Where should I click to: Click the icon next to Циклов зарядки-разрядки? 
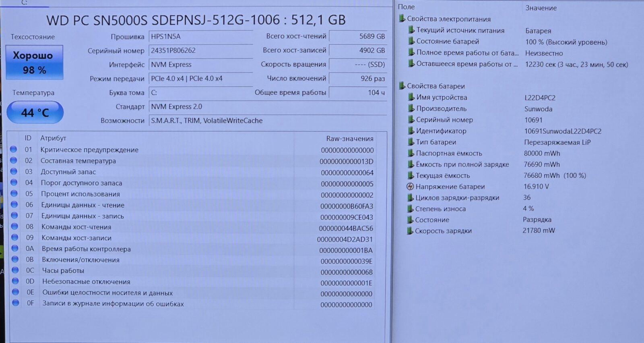pyautogui.click(x=410, y=197)
